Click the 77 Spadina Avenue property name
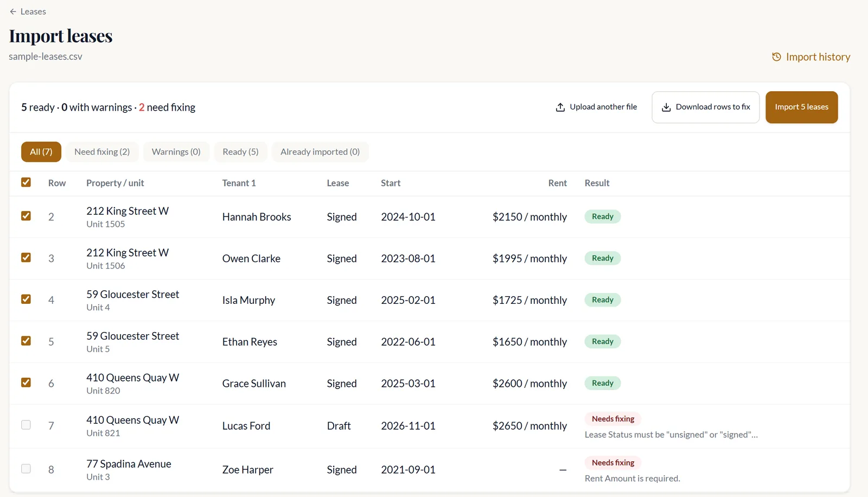The width and height of the screenshot is (868, 497). [129, 464]
